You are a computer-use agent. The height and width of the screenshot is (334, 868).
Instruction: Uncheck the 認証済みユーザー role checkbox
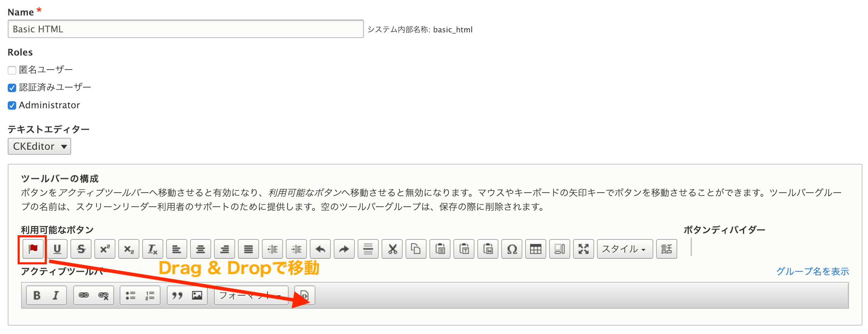click(12, 88)
